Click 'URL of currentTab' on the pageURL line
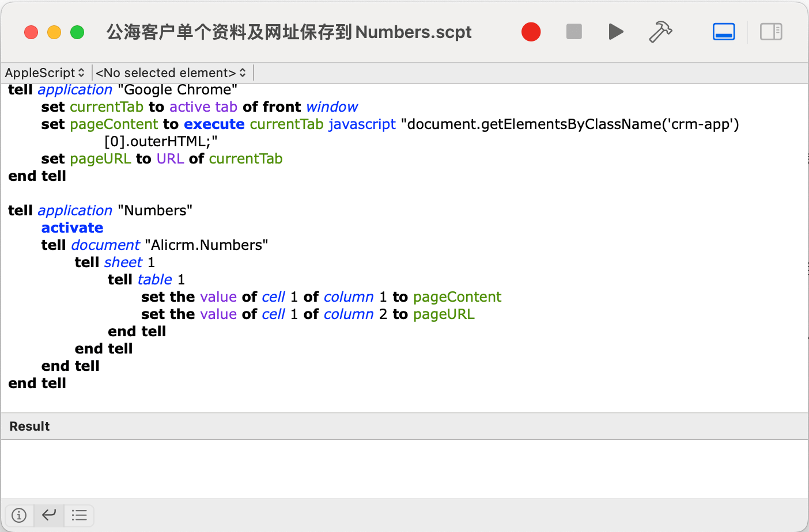 pyautogui.click(x=220, y=159)
